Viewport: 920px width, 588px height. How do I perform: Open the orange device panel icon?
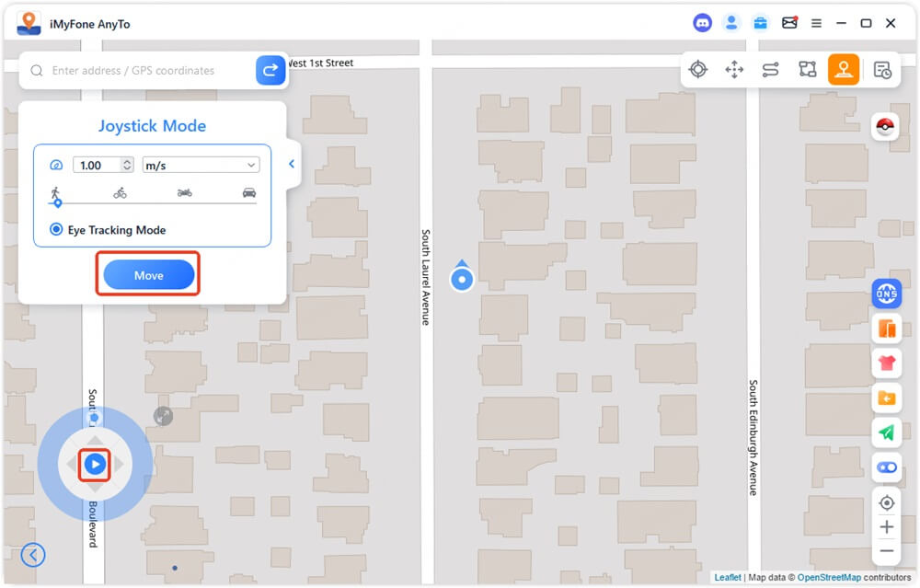click(887, 329)
